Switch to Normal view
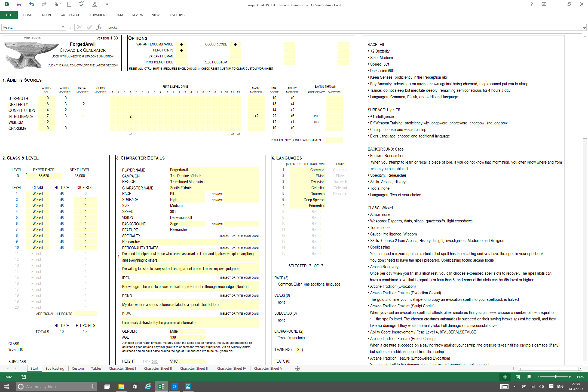 (x=505, y=377)
